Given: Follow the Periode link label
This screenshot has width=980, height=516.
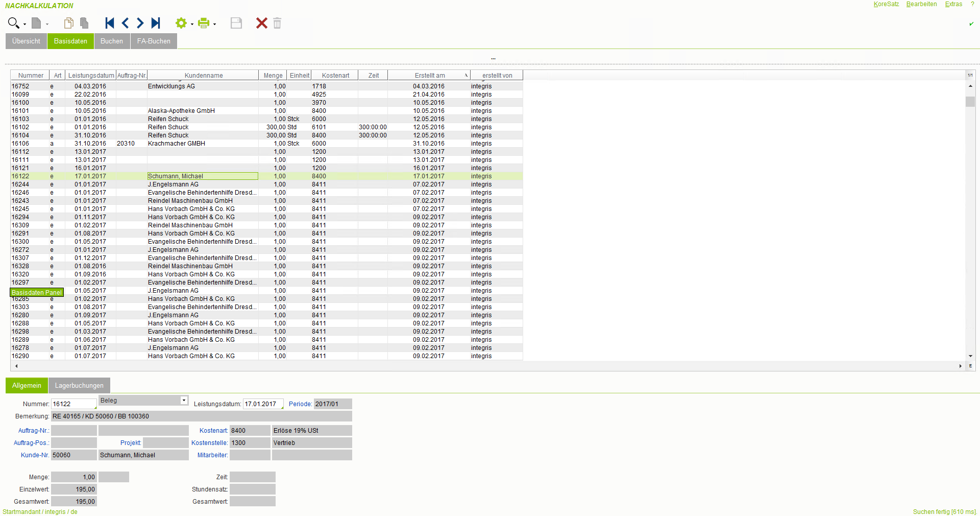Looking at the screenshot, I should pos(300,404).
